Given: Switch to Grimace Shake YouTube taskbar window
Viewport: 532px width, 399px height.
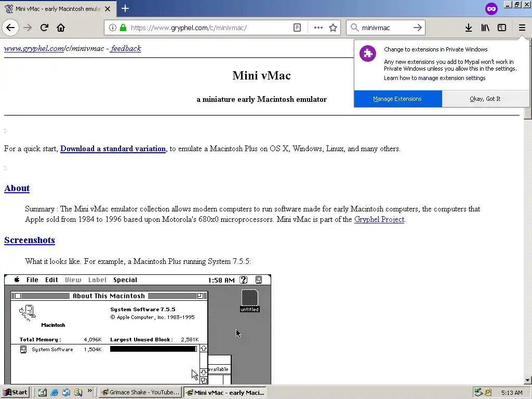Looking at the screenshot, I should (140, 392).
